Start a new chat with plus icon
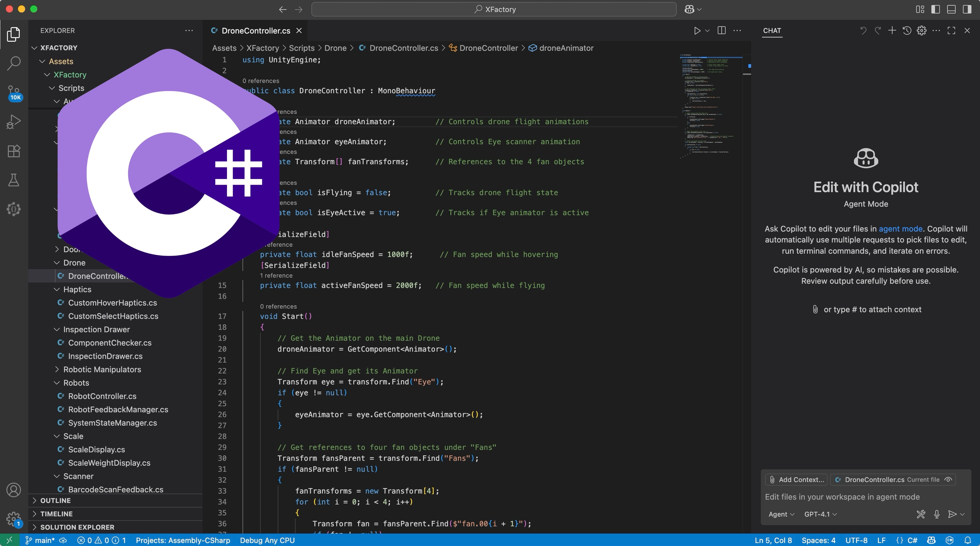Image resolution: width=980 pixels, height=546 pixels. (892, 30)
